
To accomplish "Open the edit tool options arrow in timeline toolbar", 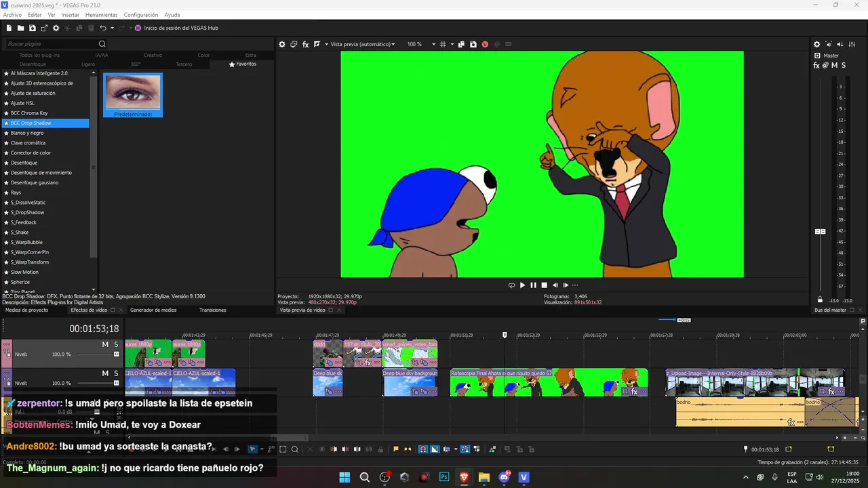I will (x=262, y=449).
